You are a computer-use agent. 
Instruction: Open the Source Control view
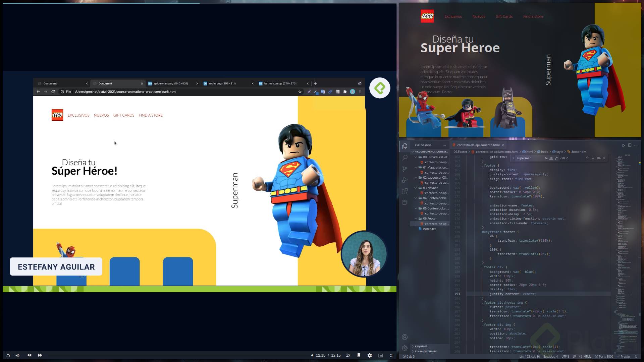point(405,169)
